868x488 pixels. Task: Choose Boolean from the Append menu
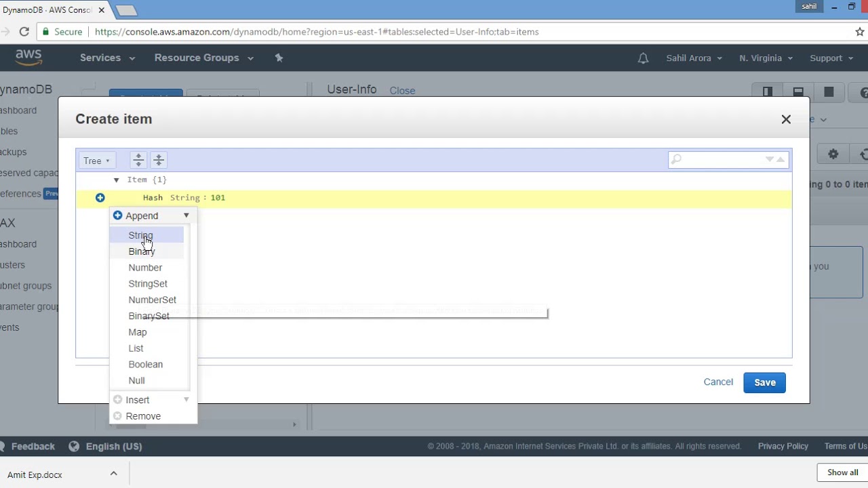[x=146, y=365]
